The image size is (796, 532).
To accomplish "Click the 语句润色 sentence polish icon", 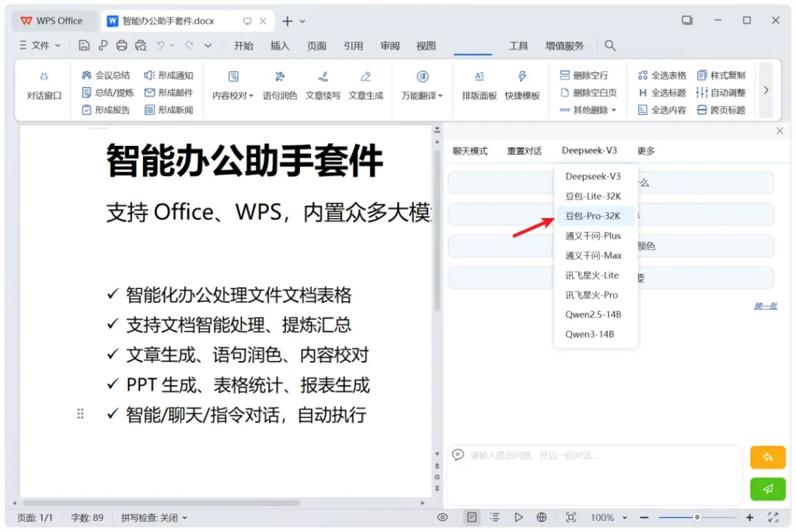I will coord(280,77).
